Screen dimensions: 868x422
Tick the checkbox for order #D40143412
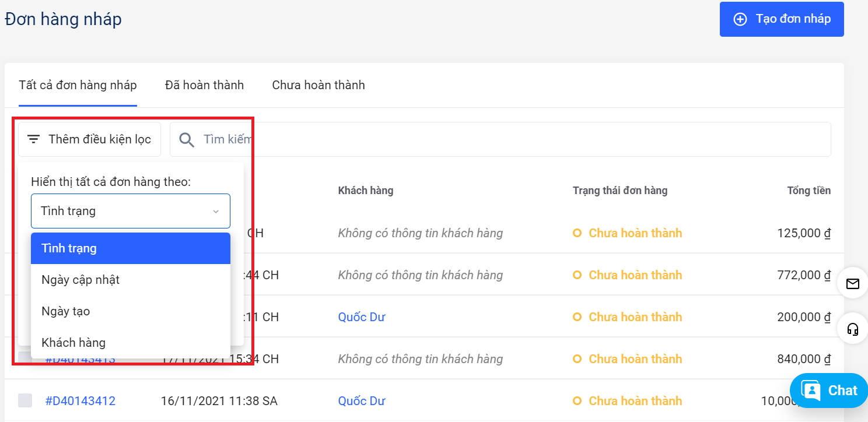tap(25, 400)
